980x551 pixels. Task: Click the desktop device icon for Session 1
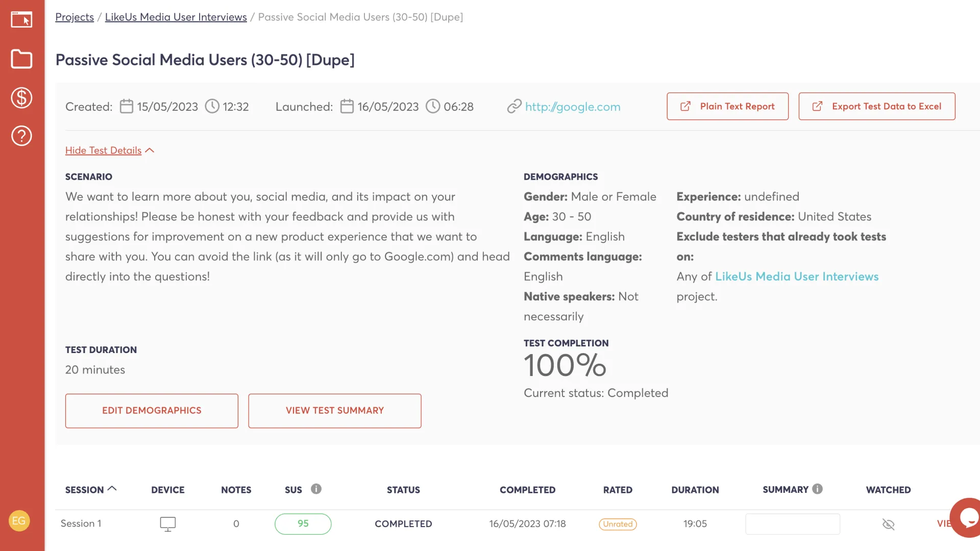pyautogui.click(x=168, y=524)
